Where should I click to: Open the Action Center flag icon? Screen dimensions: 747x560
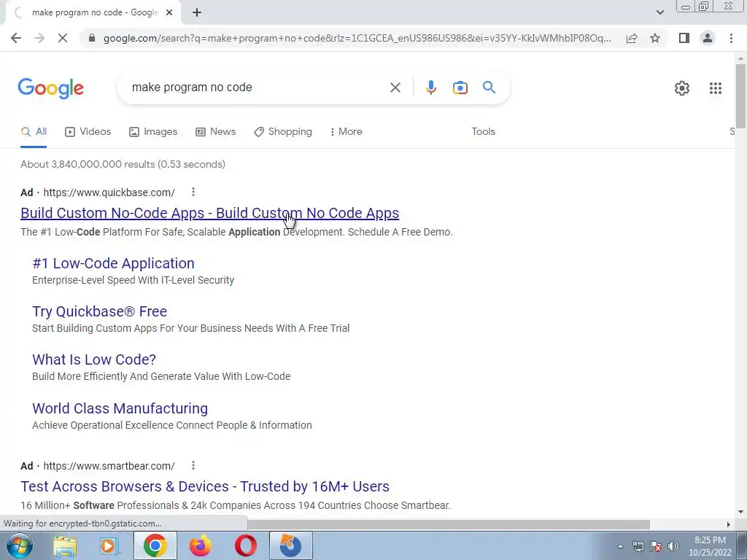pos(656,546)
